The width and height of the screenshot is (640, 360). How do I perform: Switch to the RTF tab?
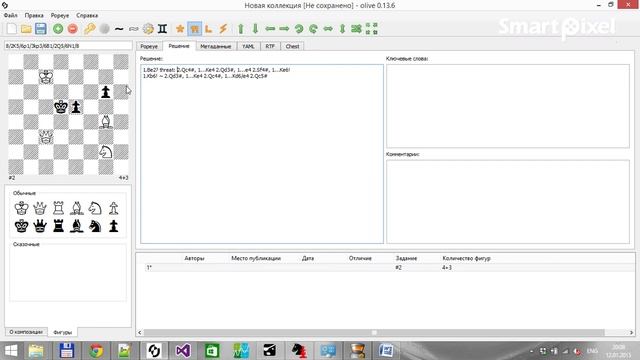(270, 46)
